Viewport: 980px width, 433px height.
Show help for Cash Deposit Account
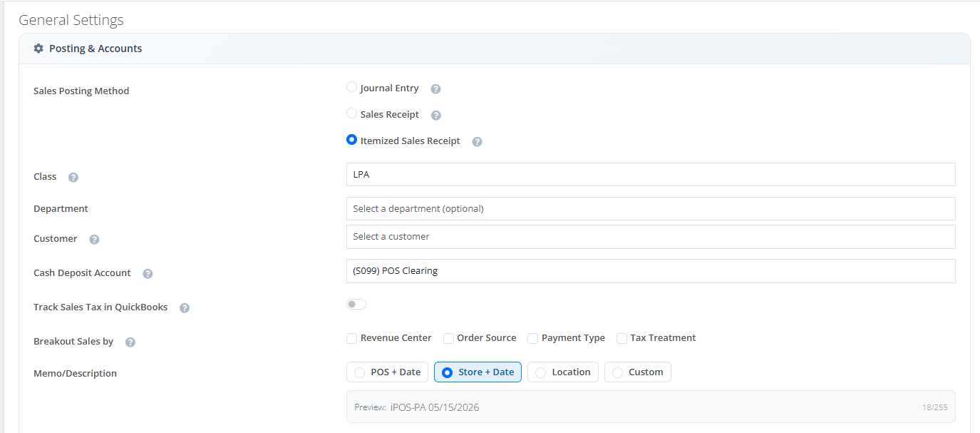pos(148,274)
